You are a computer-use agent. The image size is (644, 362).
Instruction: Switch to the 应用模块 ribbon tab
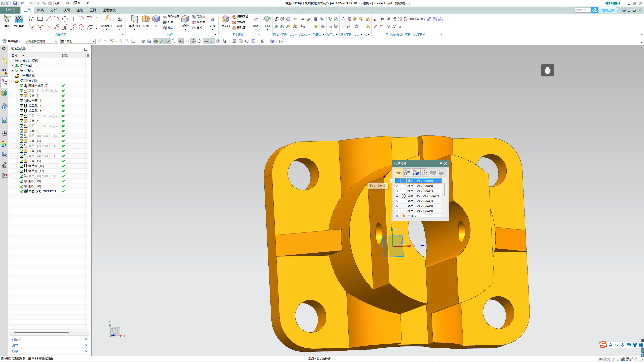[109, 10]
